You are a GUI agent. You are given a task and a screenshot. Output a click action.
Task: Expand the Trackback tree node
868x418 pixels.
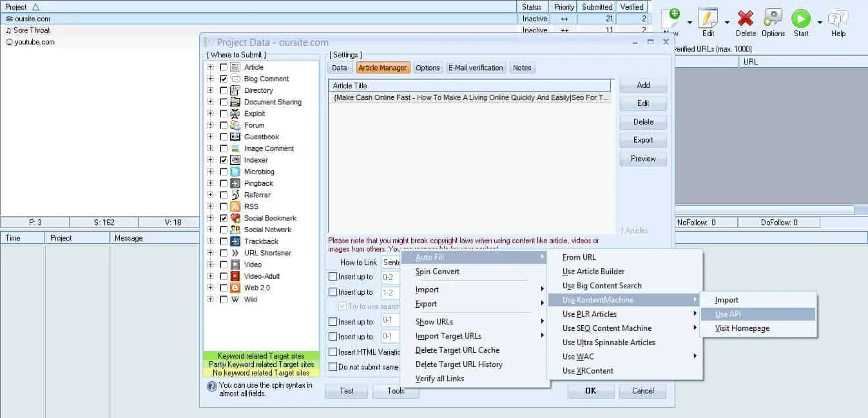211,241
